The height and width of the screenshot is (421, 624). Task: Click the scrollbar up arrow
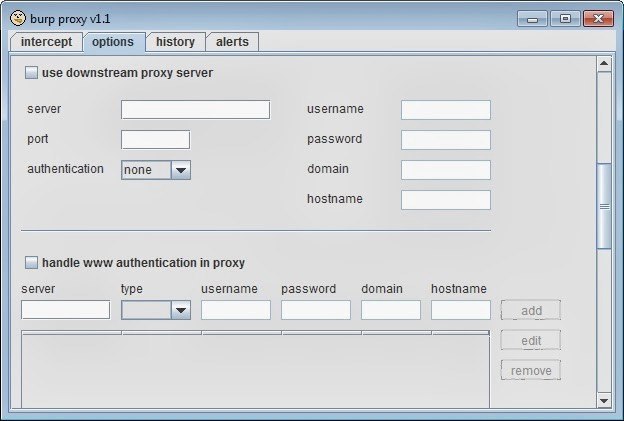click(604, 65)
